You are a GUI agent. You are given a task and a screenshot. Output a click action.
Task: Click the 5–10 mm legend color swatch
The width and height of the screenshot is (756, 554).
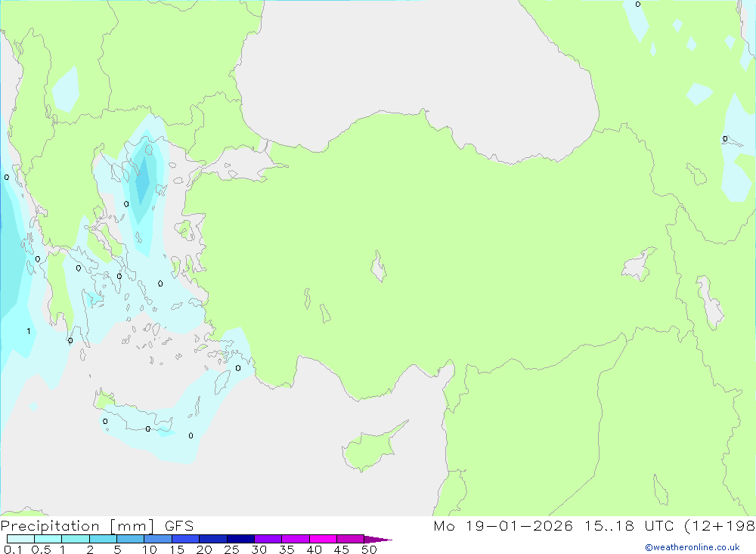(x=131, y=539)
